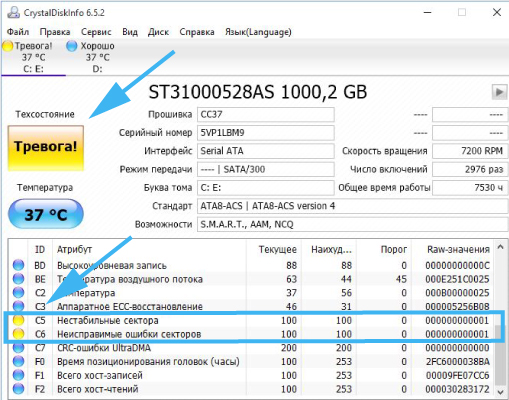Click the Текущее column header
Image resolution: width=509 pixels, height=400 pixels.
click(x=274, y=249)
